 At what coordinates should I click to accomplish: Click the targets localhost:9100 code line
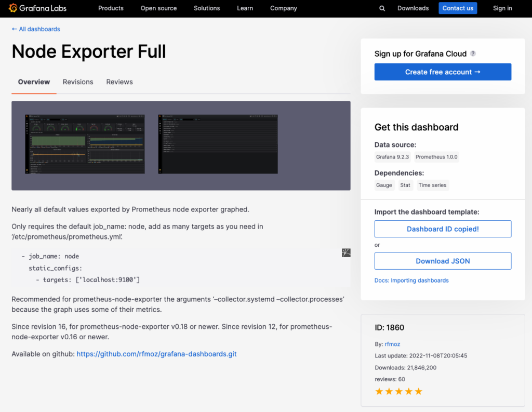pos(88,280)
